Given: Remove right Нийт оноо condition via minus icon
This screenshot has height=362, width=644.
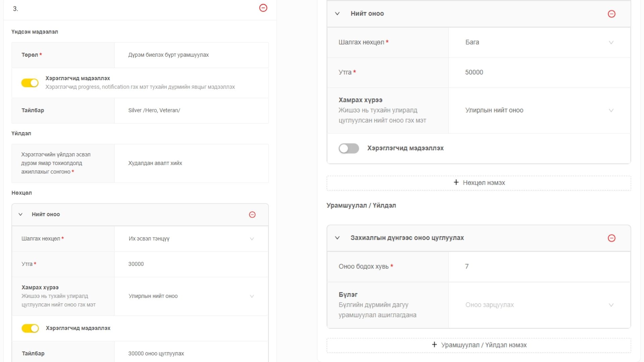Looking at the screenshot, I should click(x=611, y=14).
